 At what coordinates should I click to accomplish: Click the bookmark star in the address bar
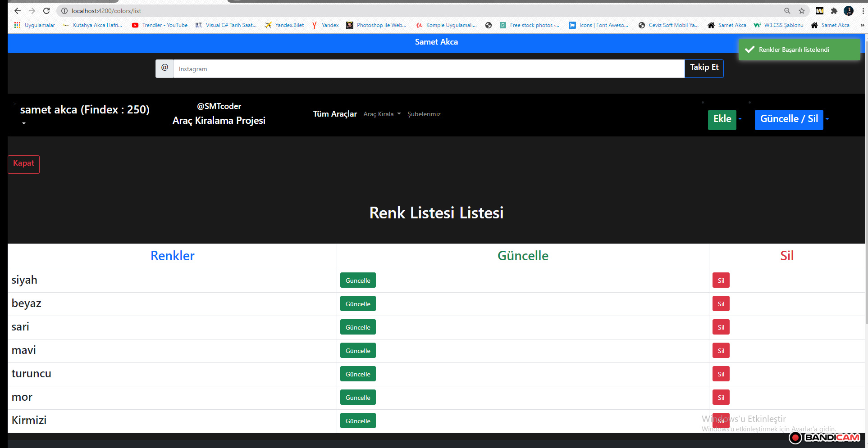[x=801, y=10]
